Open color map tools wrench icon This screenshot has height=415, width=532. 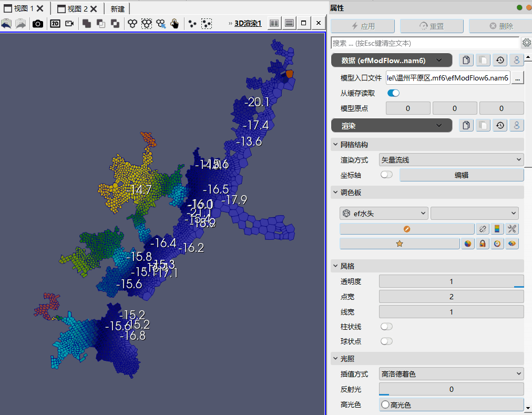tap(512, 229)
